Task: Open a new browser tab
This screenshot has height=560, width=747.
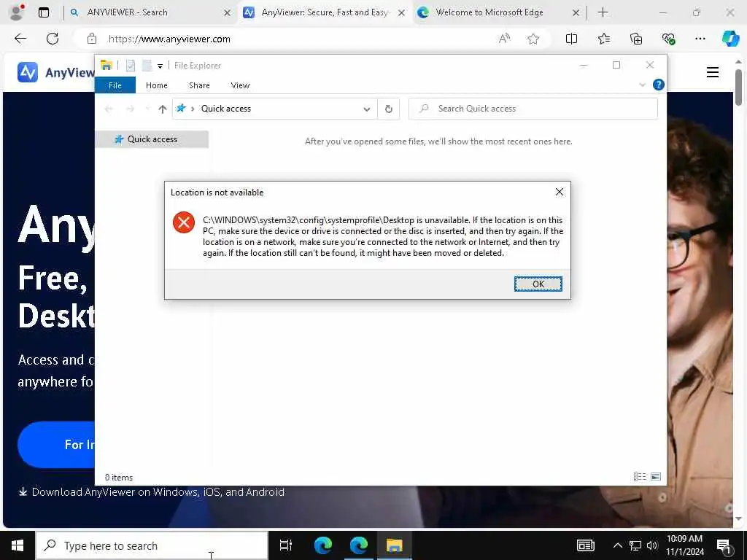Action: point(603,12)
